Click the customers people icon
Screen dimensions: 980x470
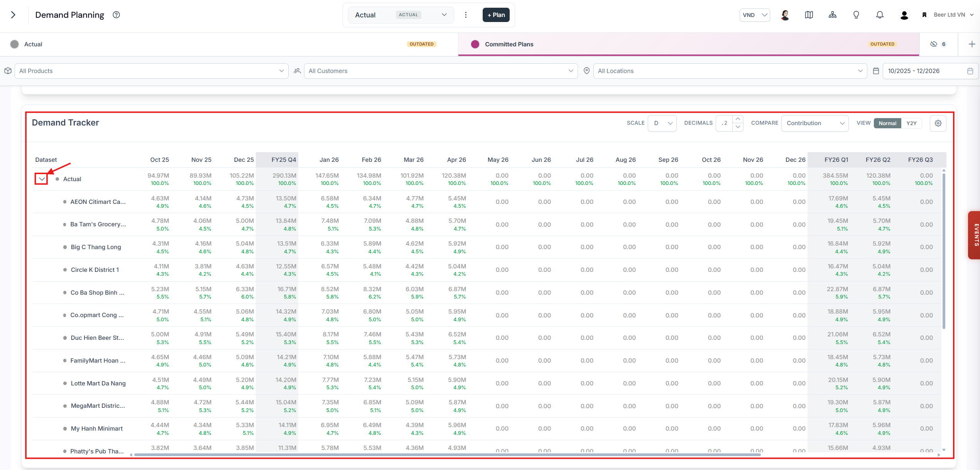[x=297, y=71]
